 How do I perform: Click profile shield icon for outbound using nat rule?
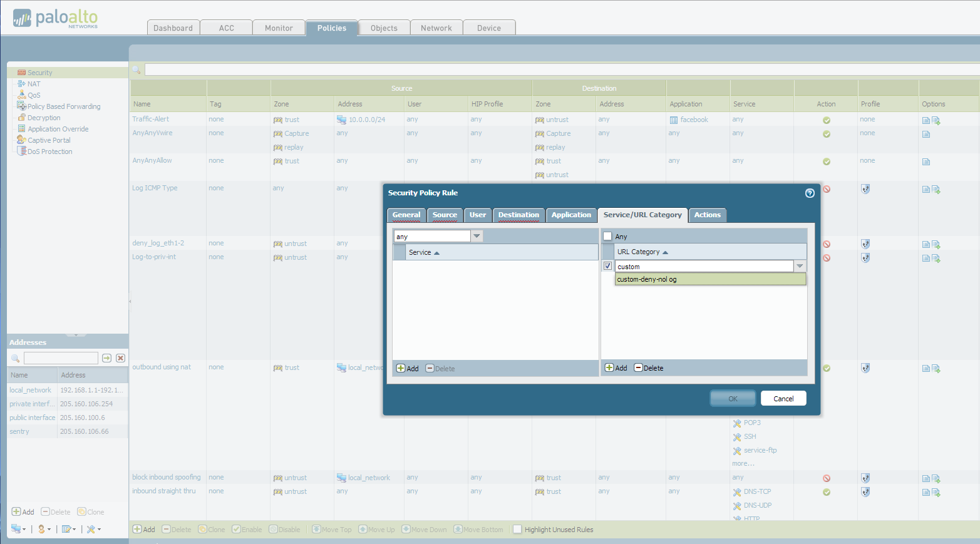(865, 368)
